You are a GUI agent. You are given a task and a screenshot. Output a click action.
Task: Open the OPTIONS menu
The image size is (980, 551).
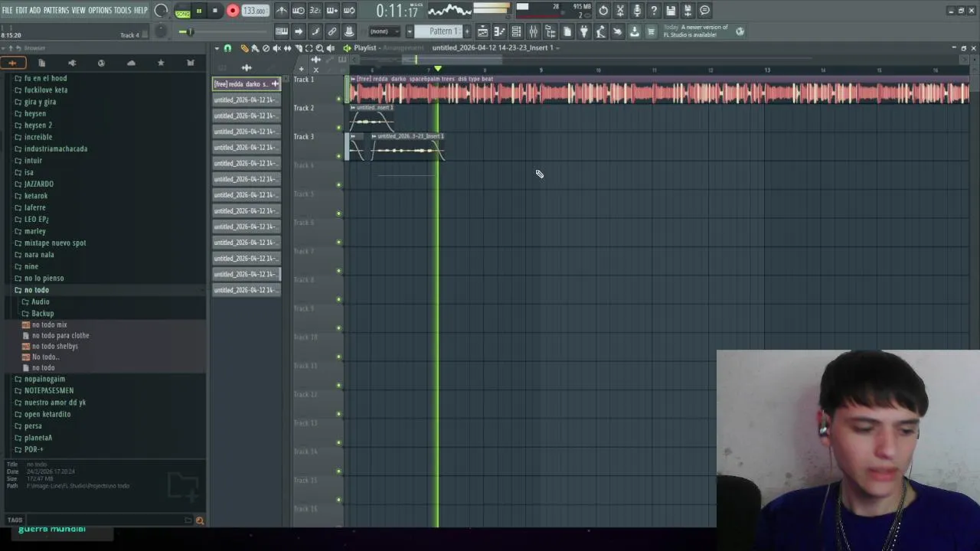pos(100,10)
